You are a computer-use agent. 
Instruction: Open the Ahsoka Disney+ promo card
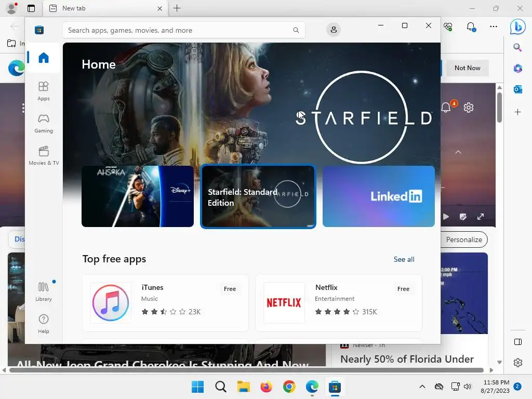click(x=137, y=196)
